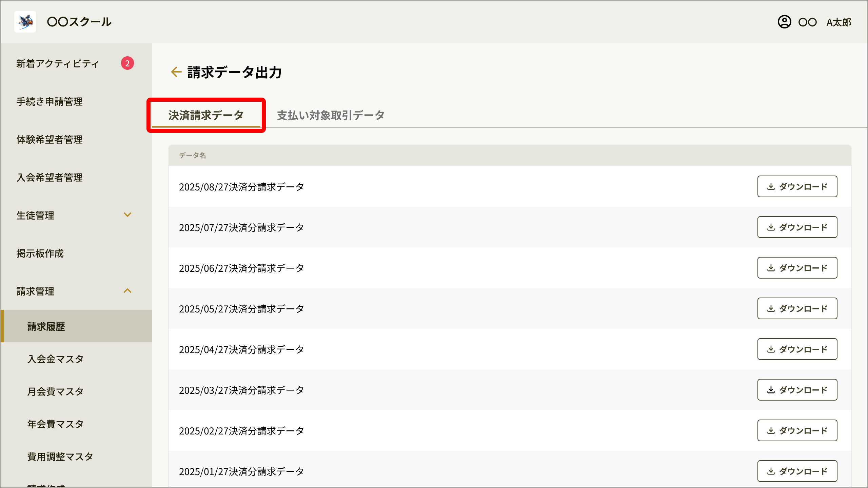
Task: Open 入会希望者管理 in the sidebar
Action: pos(50,177)
